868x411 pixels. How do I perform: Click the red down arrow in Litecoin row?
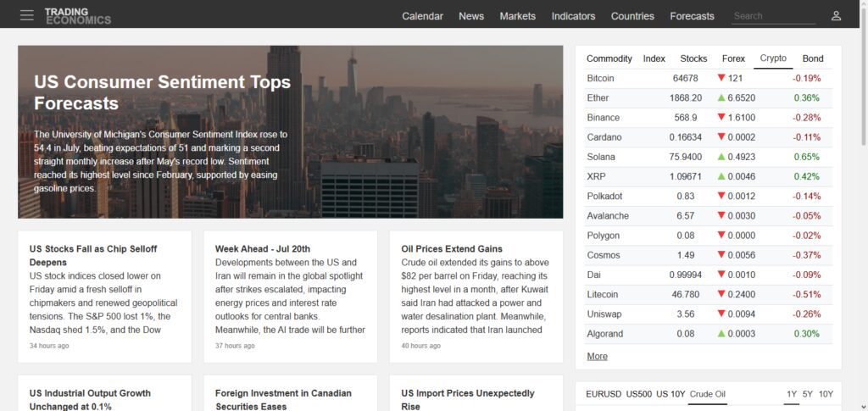721,294
